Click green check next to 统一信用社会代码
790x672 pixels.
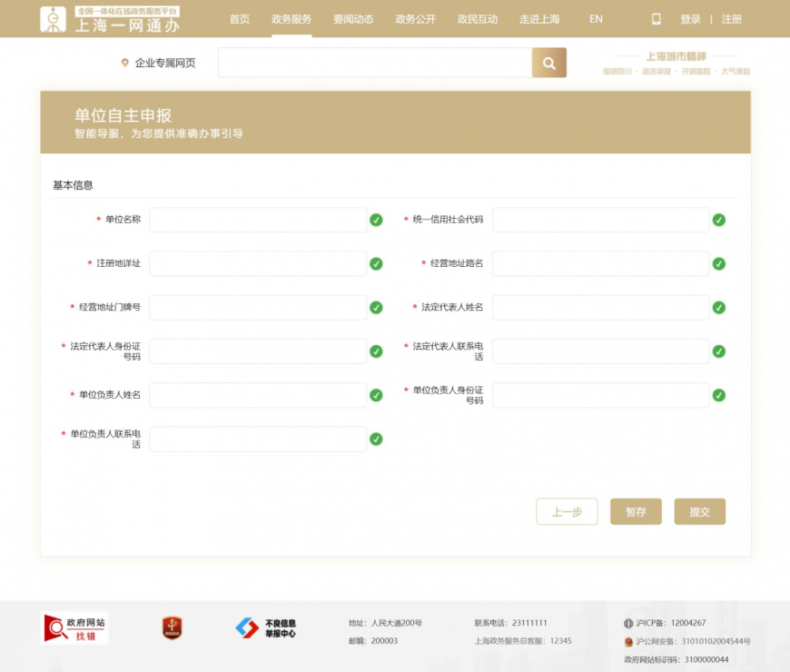point(719,220)
